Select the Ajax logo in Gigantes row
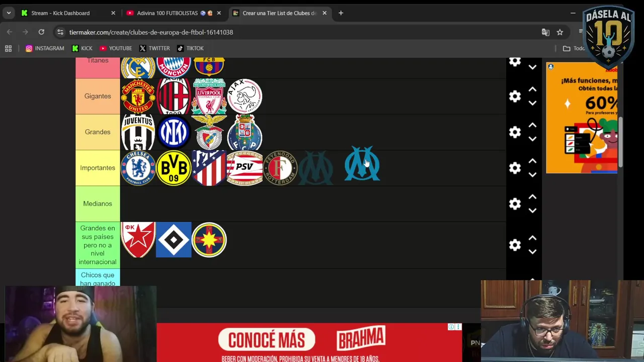Screen dimensions: 644x362 point(245,96)
